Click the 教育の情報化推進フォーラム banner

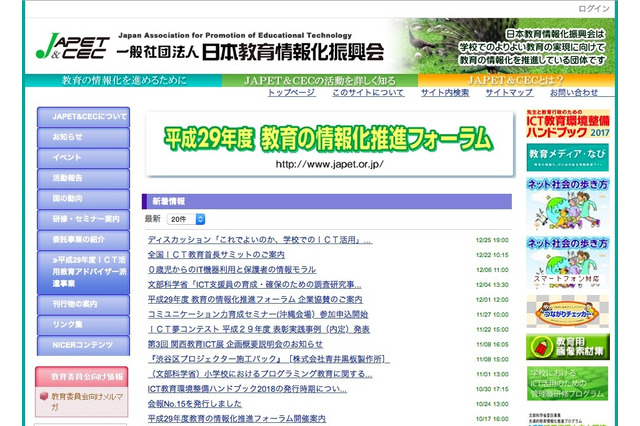point(329,144)
